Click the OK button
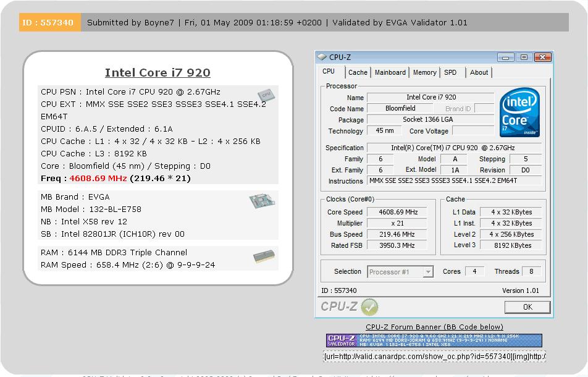The image size is (588, 377). (527, 307)
